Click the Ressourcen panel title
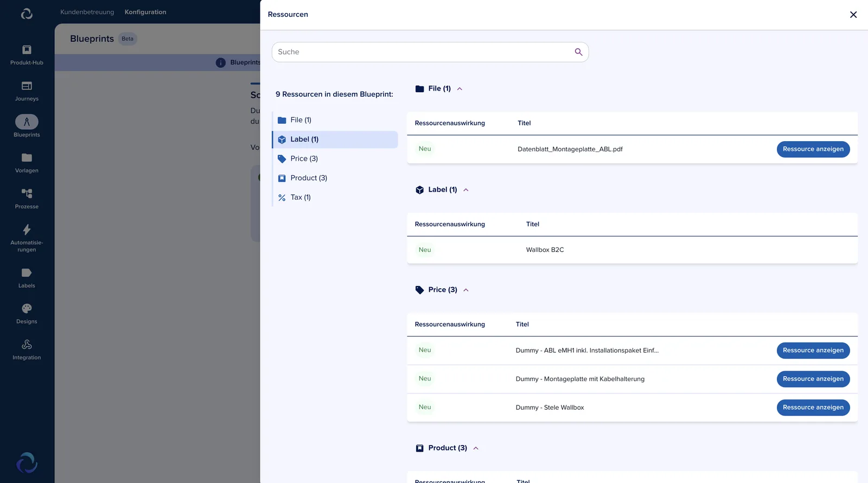This screenshot has width=868, height=483. click(288, 15)
